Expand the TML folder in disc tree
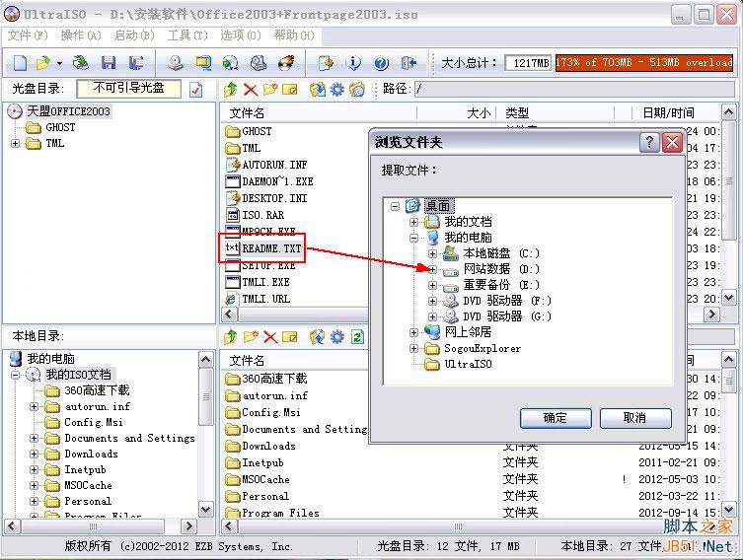743x560 pixels. 15,143
